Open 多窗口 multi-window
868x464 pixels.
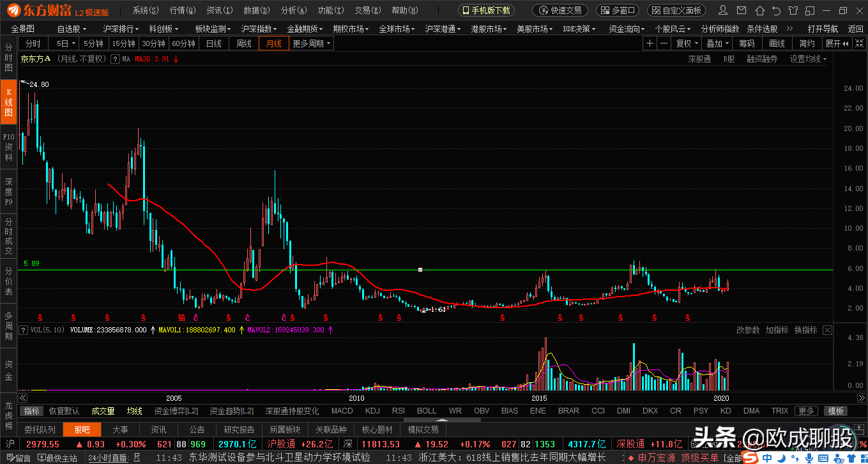[x=617, y=11]
